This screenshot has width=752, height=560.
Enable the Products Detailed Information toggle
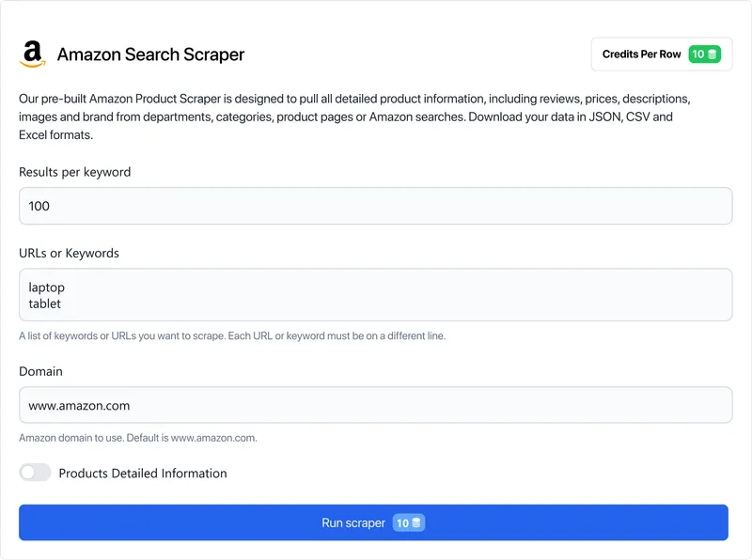click(x=35, y=473)
